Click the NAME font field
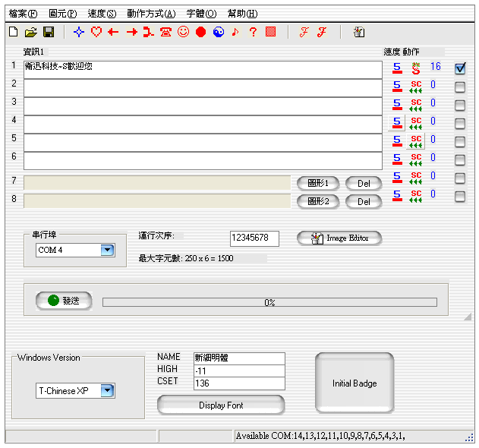This screenshot has height=448, width=479. coord(239,358)
